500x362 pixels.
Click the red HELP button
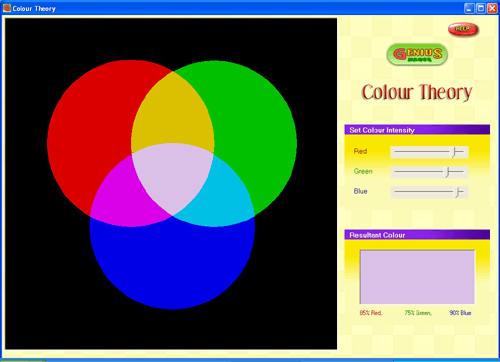point(463,29)
